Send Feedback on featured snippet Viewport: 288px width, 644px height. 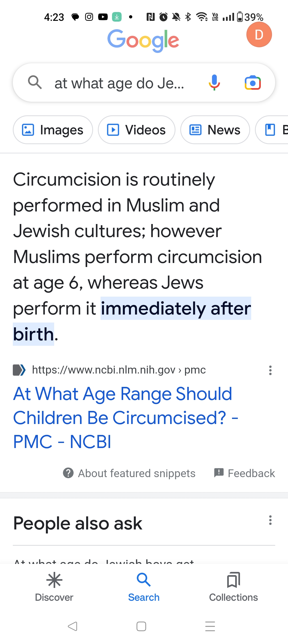point(245,473)
